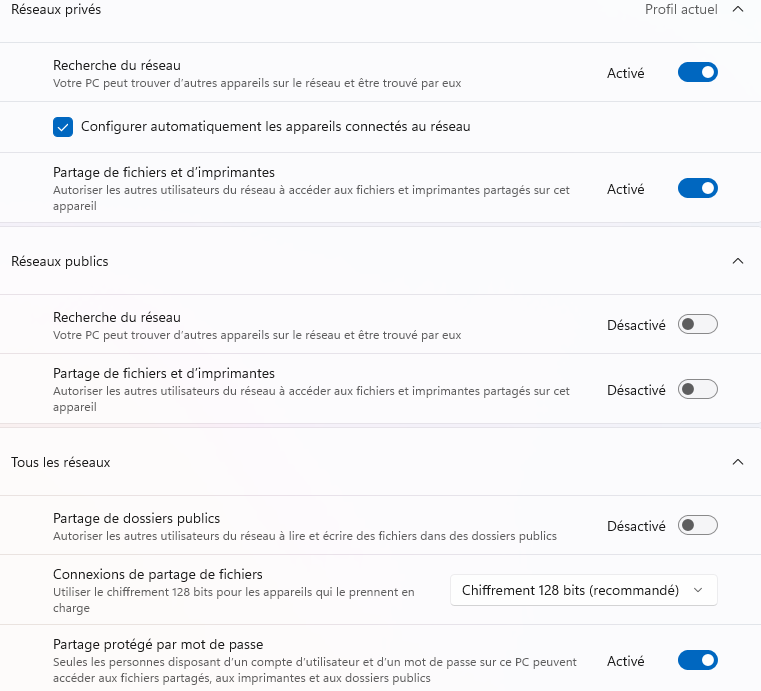
Task: Disable Partage protégé par mot de passe
Action: tap(697, 660)
